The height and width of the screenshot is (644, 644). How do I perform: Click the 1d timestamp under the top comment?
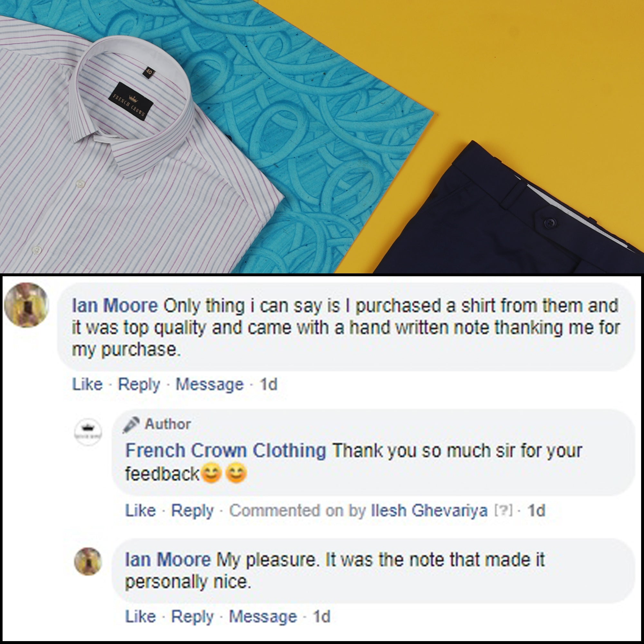269,384
